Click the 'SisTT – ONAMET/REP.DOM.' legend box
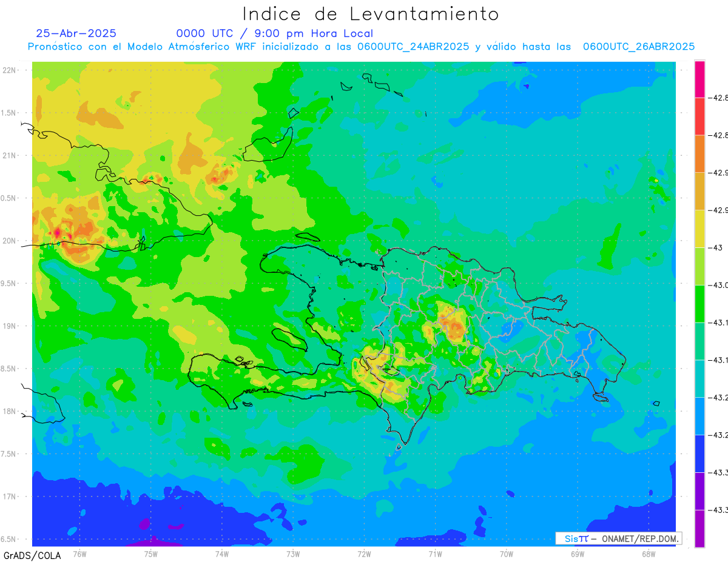This screenshot has width=728, height=562. click(x=618, y=538)
